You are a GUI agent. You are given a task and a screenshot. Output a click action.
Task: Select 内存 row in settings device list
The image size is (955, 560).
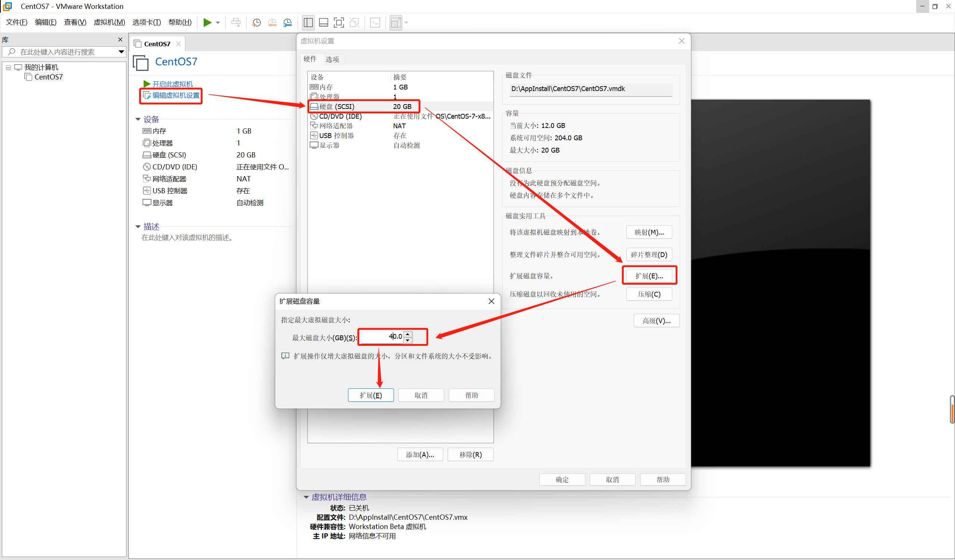401,87
